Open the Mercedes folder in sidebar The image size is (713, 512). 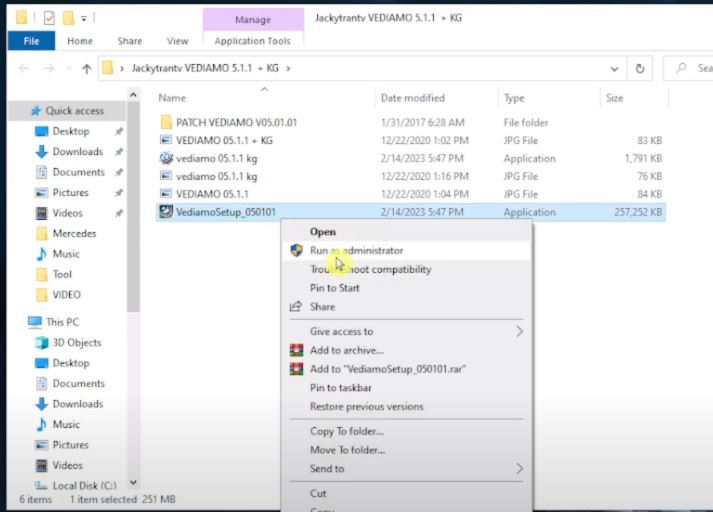tap(74, 233)
